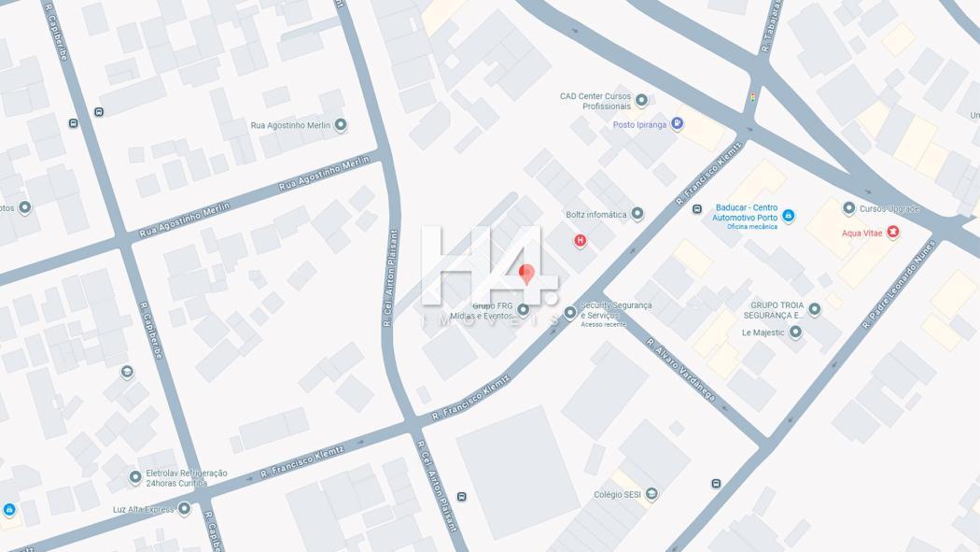The image size is (980, 552).
Task: Click the Colégio SESI school marker
Action: (x=651, y=494)
